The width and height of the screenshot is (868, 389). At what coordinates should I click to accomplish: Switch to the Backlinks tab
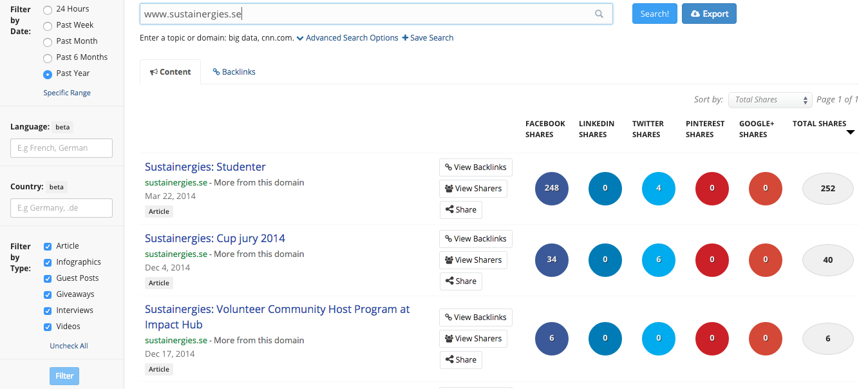234,71
